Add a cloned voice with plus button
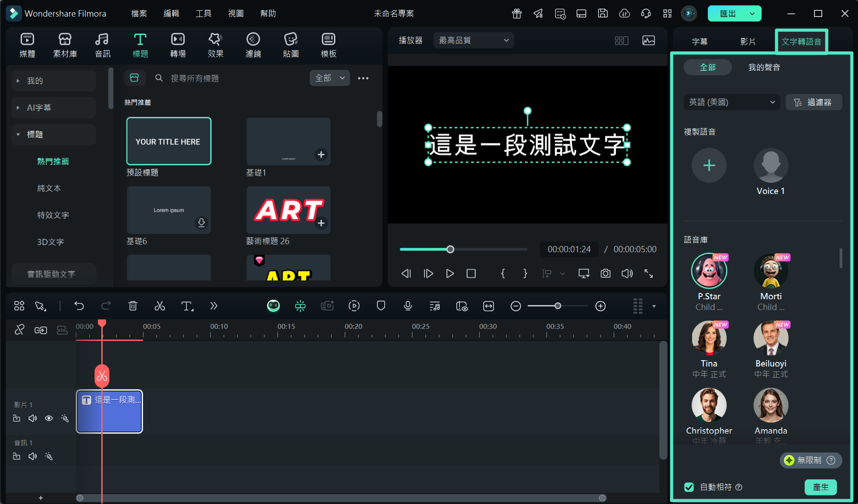This screenshot has height=504, width=858. pyautogui.click(x=709, y=165)
